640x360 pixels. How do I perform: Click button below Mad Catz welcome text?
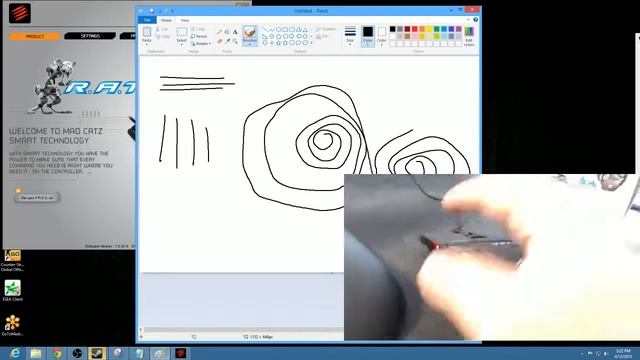tap(37, 198)
